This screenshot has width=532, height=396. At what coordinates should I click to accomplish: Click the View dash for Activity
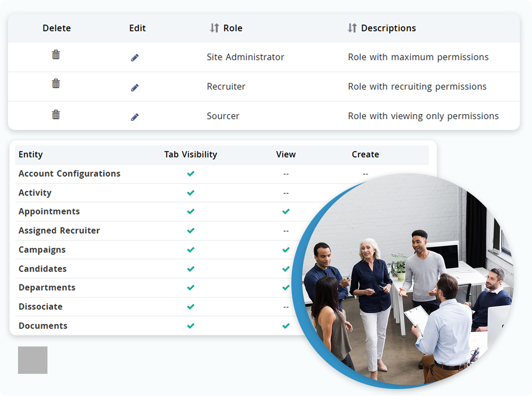(x=286, y=193)
